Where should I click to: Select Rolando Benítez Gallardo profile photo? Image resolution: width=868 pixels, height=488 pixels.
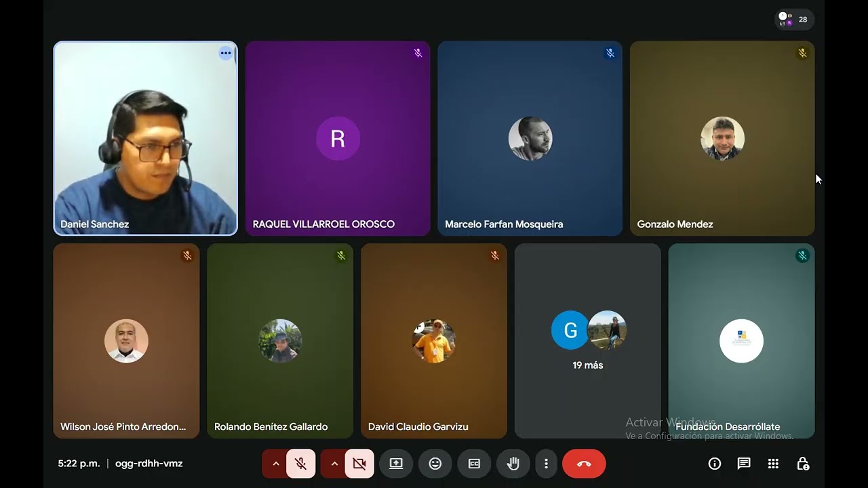pyautogui.click(x=280, y=341)
